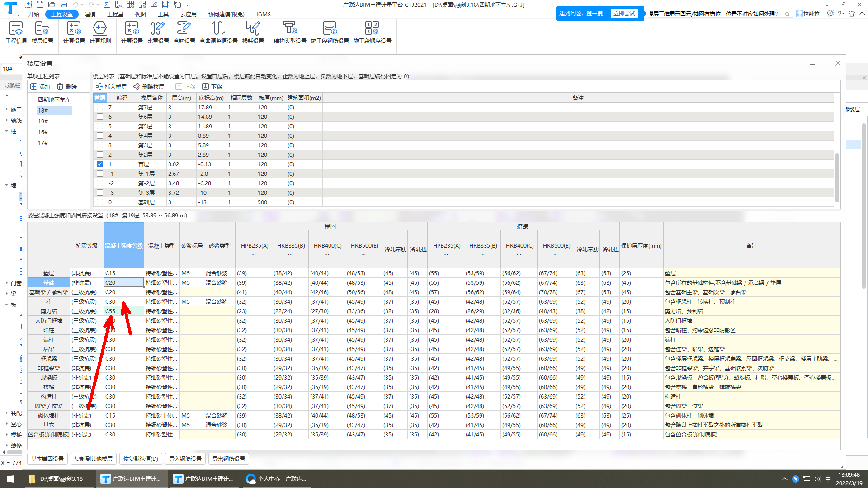Click 剪力墙 concrete grade cell C55
Image resolution: width=868 pixels, height=488 pixels.
tap(123, 311)
